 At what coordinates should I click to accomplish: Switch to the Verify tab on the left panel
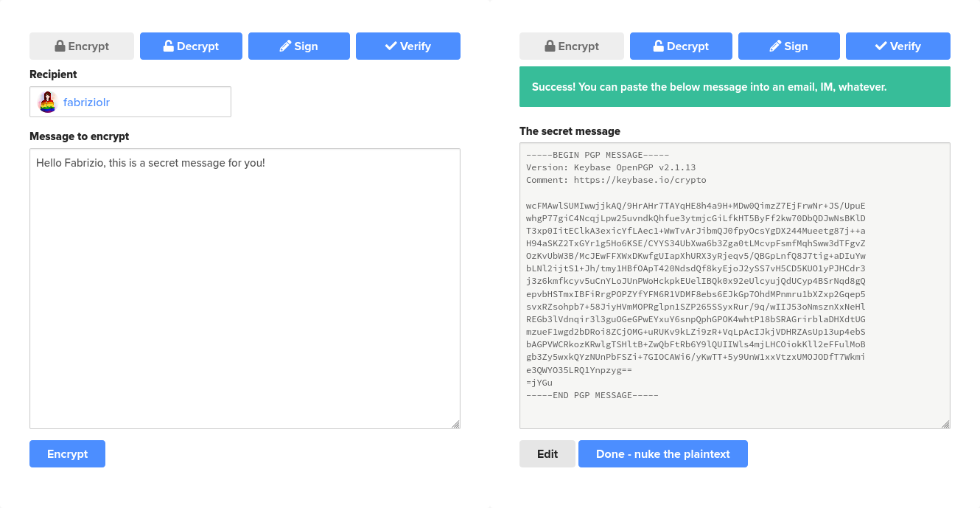tap(407, 46)
